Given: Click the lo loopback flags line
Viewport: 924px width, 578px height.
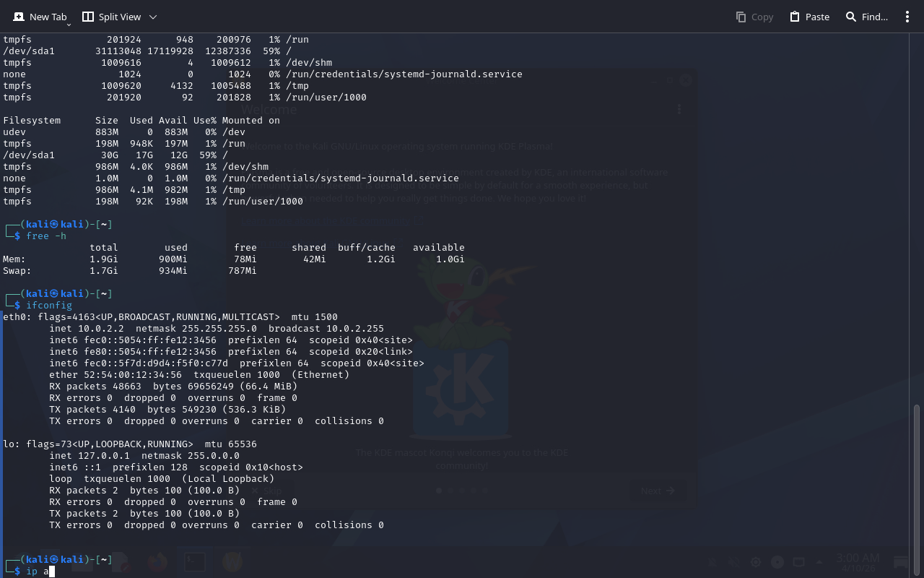Looking at the screenshot, I should (x=130, y=444).
